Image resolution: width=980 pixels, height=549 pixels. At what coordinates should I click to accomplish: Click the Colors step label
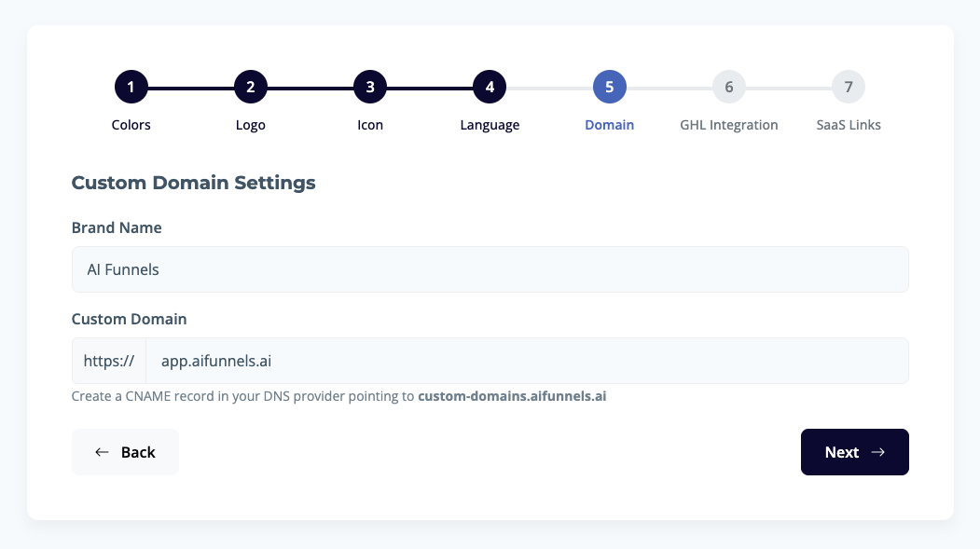click(131, 125)
